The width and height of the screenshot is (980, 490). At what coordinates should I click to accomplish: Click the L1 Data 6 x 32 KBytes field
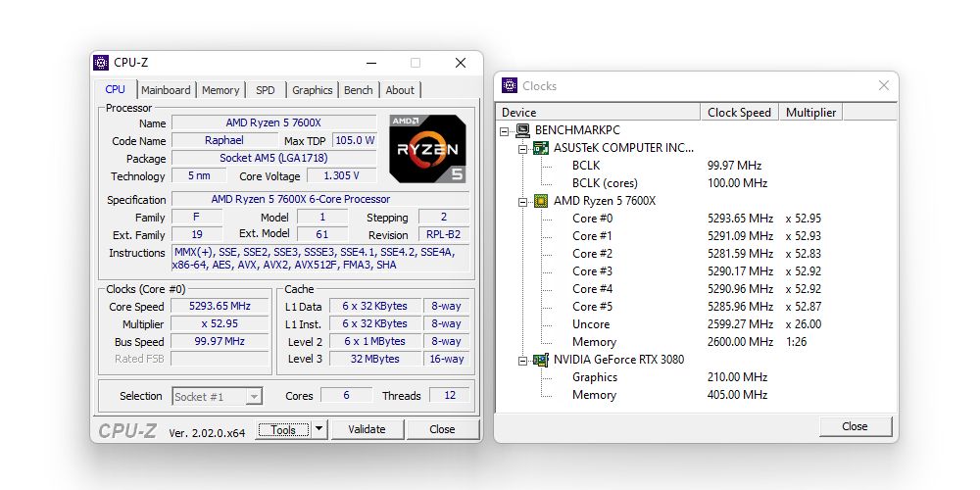point(374,306)
